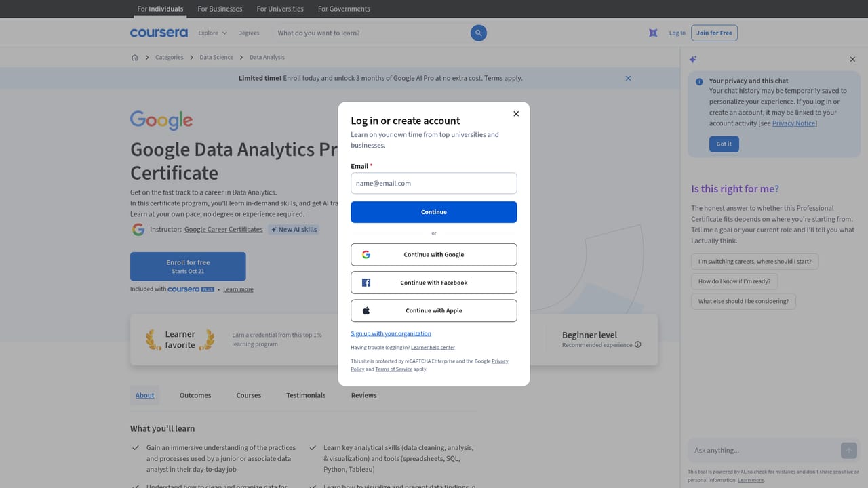Screen dimensions: 868x488
Task: Select the For Individuals tab
Action: point(160,9)
